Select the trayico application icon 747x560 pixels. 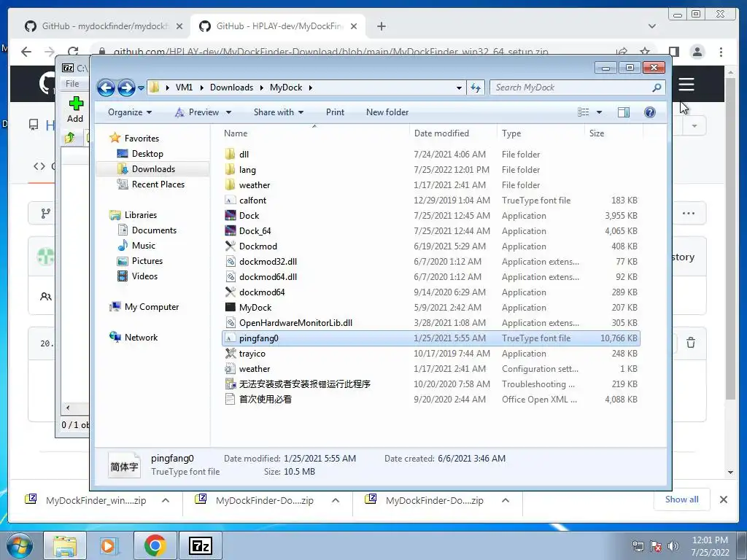pyautogui.click(x=230, y=354)
